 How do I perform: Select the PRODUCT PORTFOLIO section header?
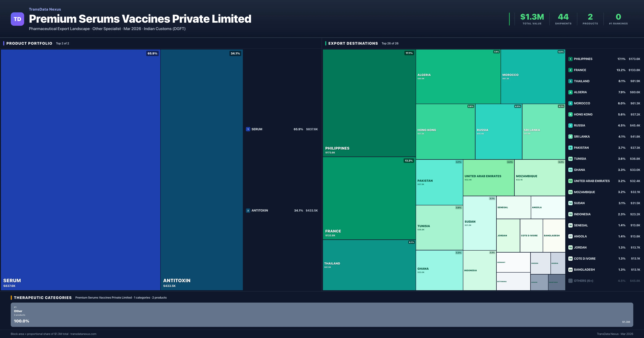29,43
